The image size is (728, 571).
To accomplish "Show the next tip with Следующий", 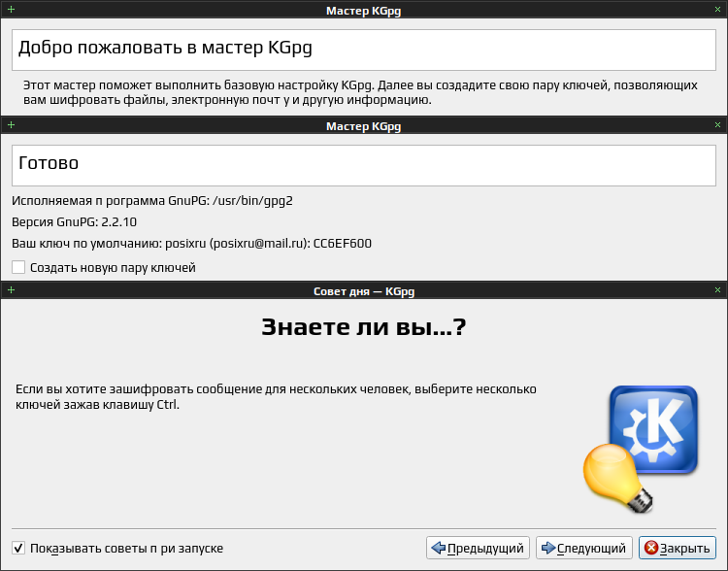I will [x=583, y=548].
